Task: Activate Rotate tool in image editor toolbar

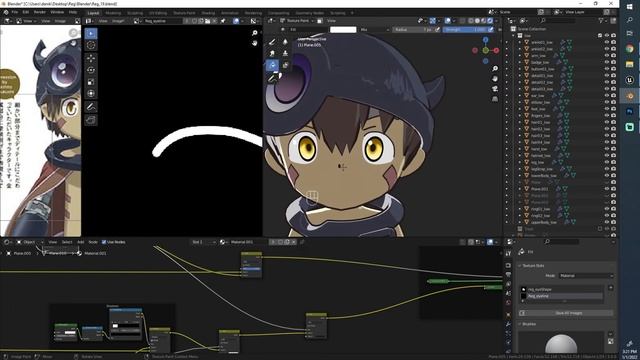Action: point(91,70)
